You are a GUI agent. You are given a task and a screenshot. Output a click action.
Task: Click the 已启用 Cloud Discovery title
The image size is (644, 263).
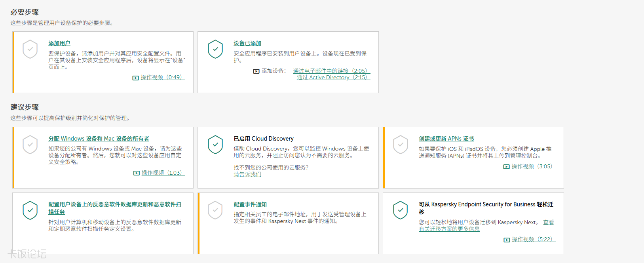(x=264, y=139)
